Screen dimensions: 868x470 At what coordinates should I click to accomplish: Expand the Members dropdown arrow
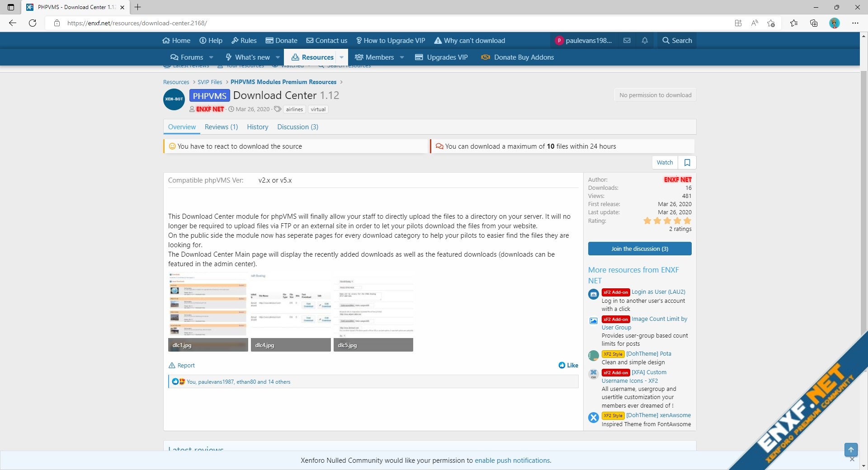click(x=402, y=57)
